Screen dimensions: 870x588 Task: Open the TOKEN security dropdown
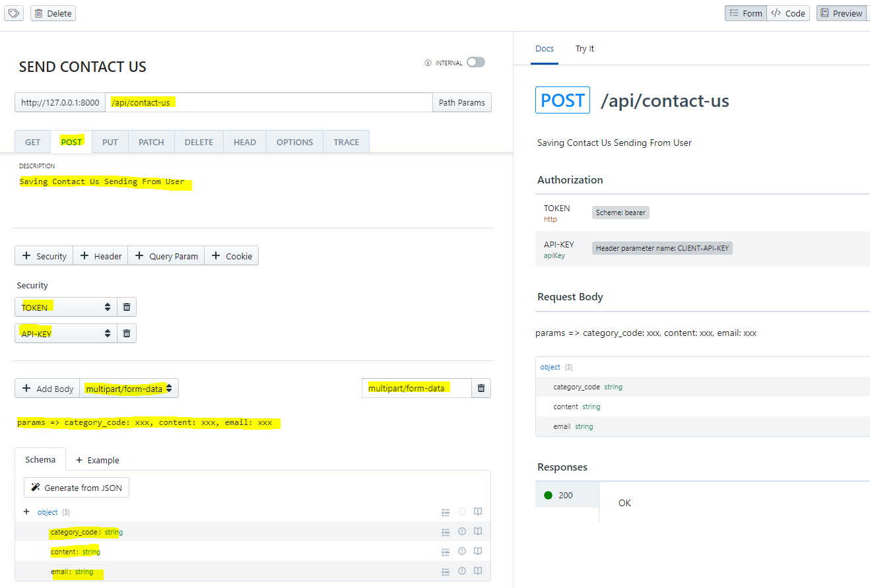pos(66,307)
